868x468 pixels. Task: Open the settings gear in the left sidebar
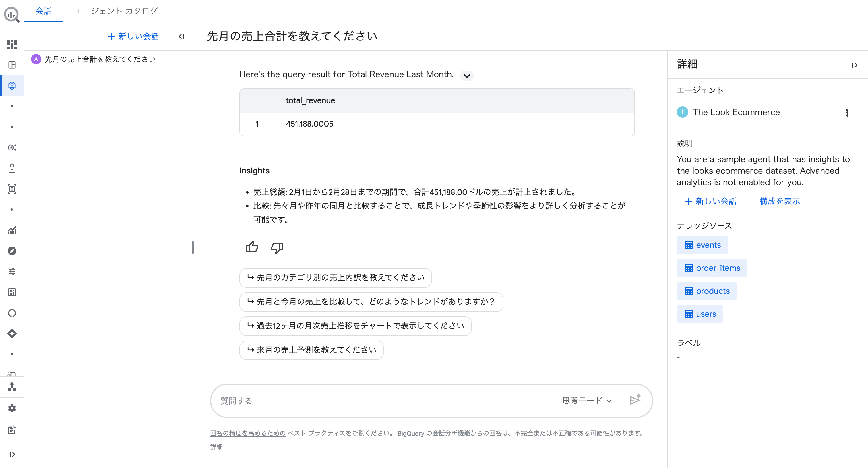tap(12, 408)
